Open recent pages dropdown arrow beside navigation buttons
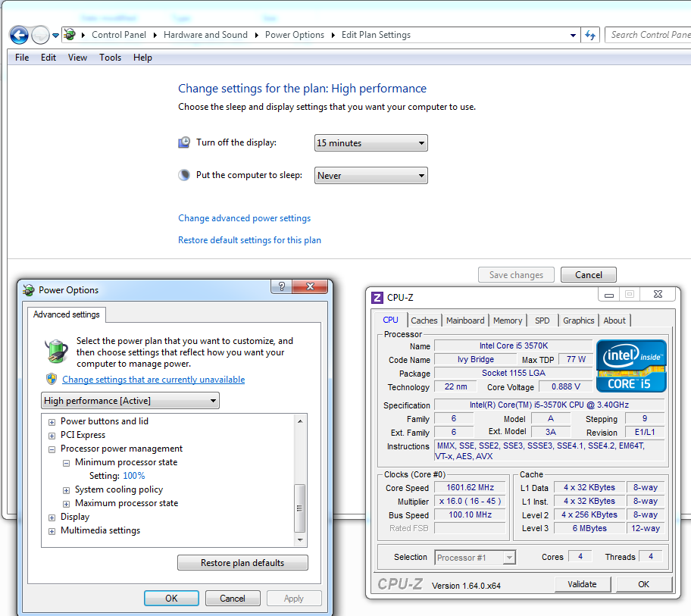 [x=55, y=36]
